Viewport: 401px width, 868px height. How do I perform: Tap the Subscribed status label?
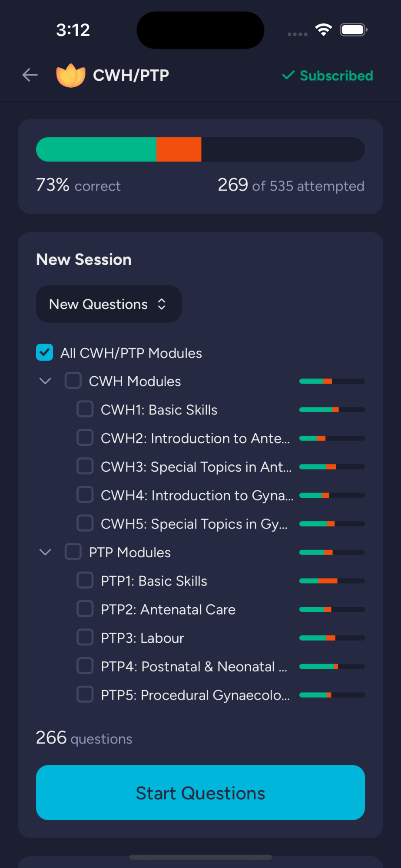click(336, 76)
